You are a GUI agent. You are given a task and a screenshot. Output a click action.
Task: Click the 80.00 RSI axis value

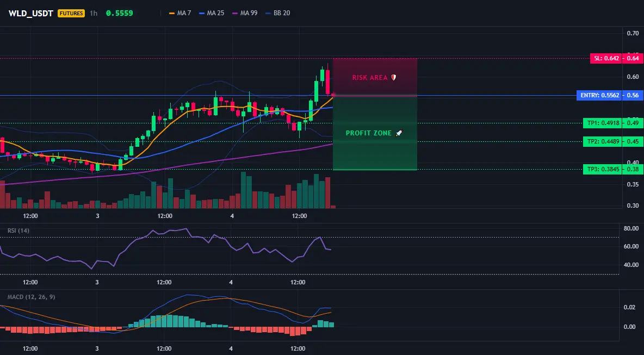(x=631, y=228)
